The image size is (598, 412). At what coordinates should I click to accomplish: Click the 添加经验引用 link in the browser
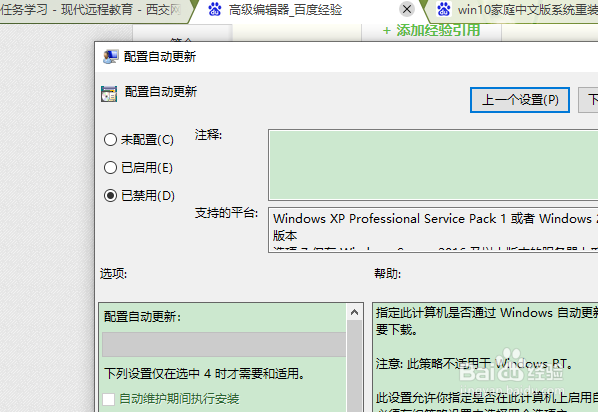(x=431, y=30)
